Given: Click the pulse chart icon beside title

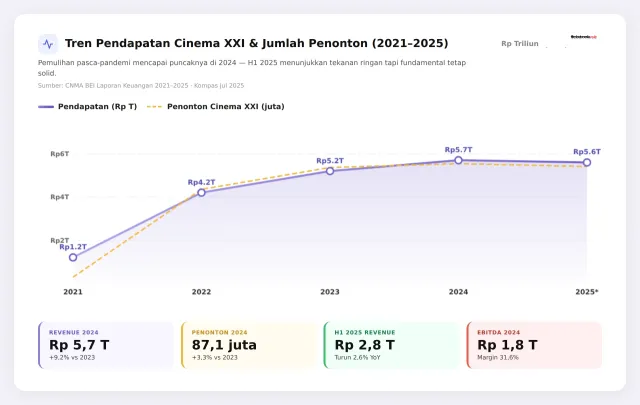Looking at the screenshot, I should tap(48, 44).
